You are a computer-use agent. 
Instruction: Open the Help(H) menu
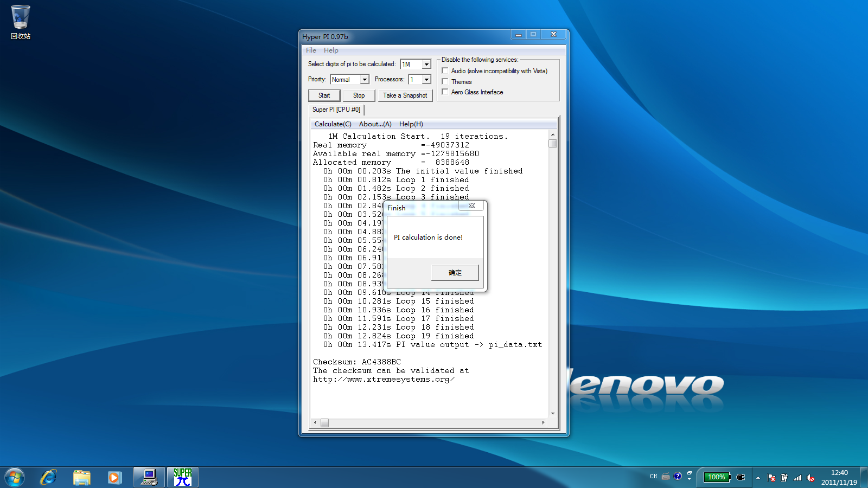pyautogui.click(x=411, y=124)
